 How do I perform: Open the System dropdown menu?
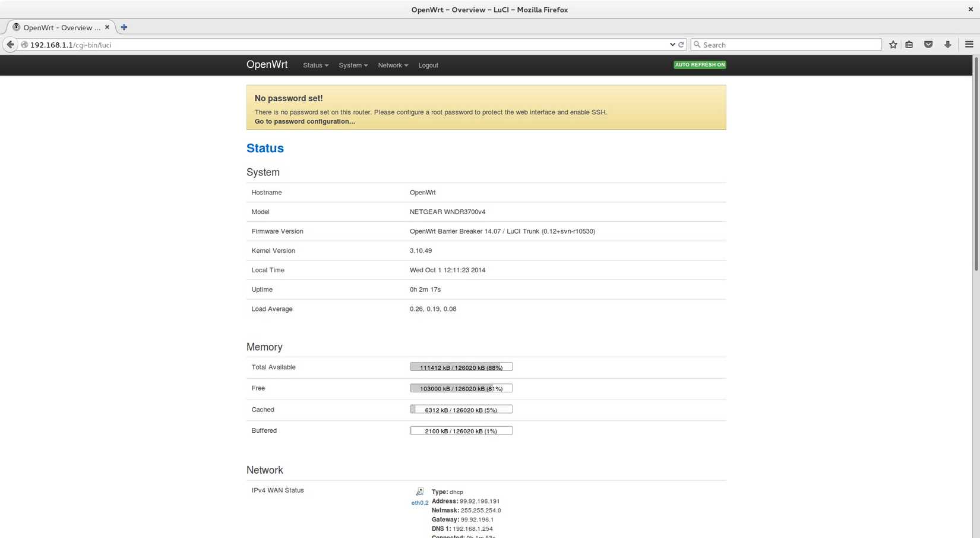pyautogui.click(x=353, y=65)
